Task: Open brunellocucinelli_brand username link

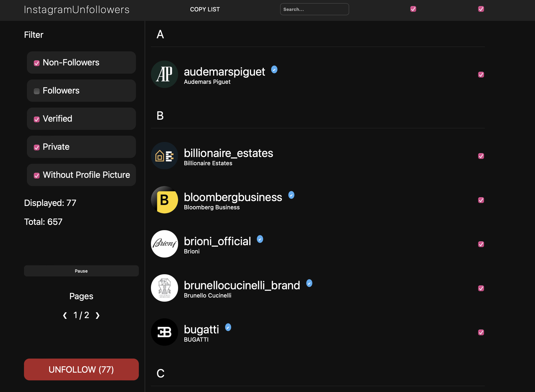Action: [242, 285]
